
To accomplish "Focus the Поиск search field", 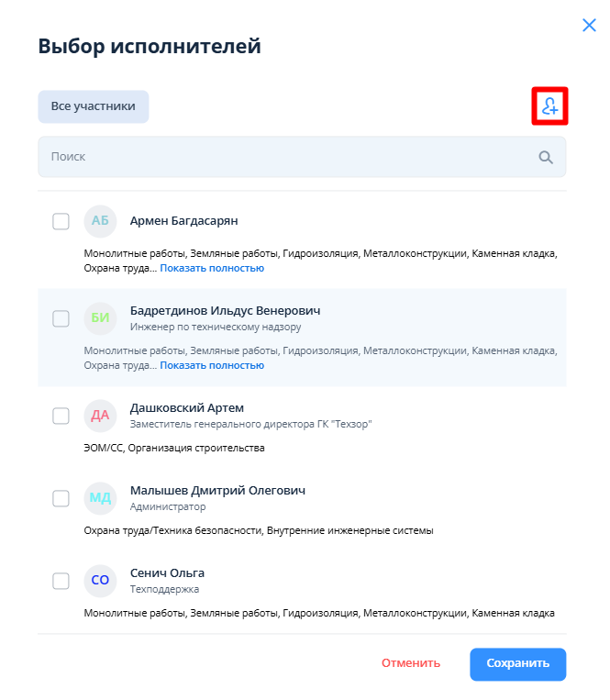I will click(284, 157).
